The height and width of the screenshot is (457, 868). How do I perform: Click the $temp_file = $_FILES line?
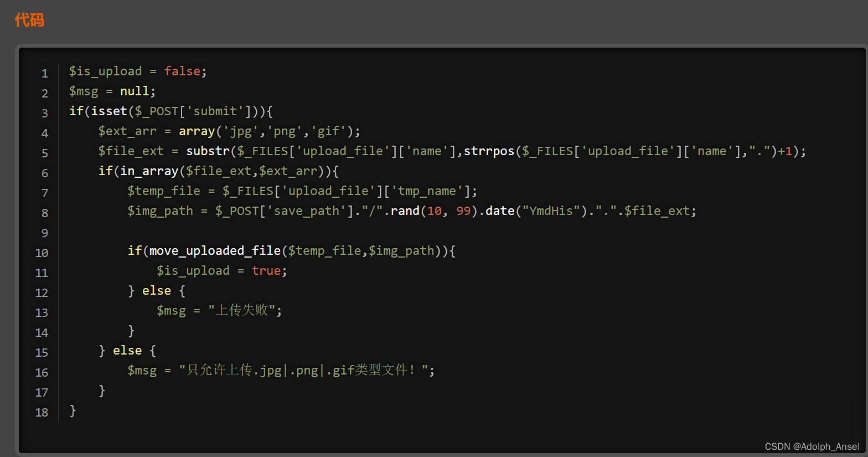point(302,191)
